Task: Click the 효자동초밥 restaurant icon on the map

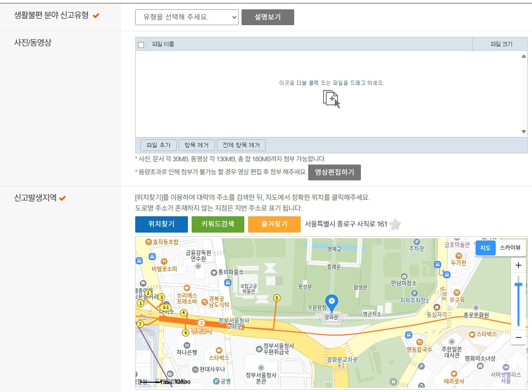Action: coord(149,242)
